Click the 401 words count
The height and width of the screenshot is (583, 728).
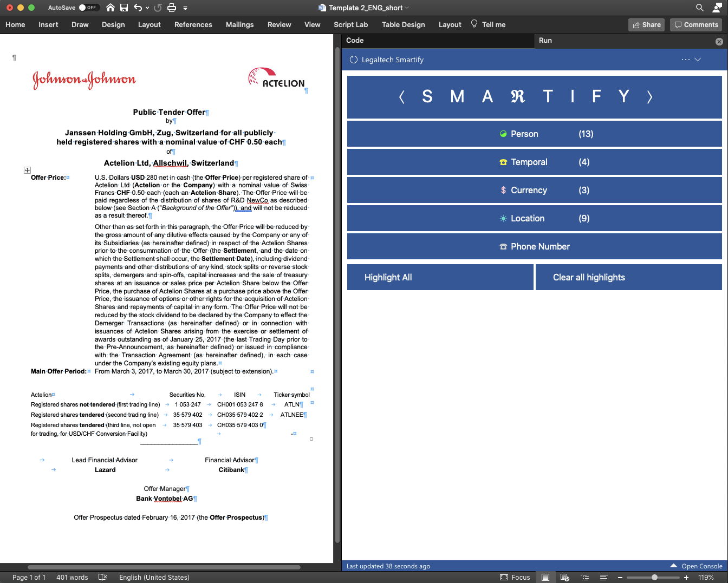(x=72, y=577)
